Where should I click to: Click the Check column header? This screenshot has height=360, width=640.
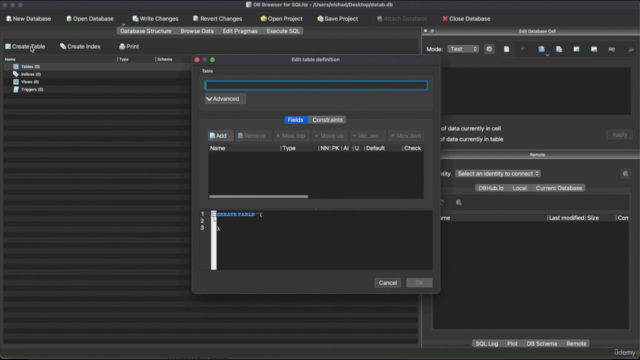[x=412, y=148]
